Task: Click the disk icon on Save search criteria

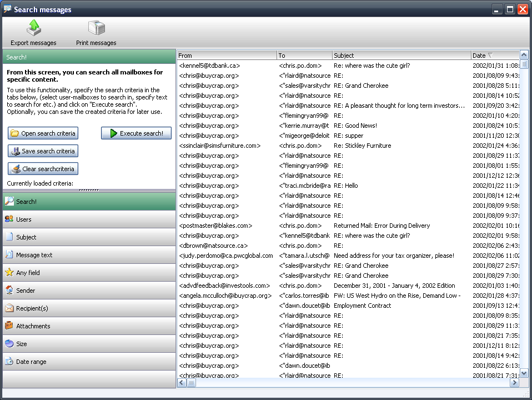Action: tap(15, 151)
